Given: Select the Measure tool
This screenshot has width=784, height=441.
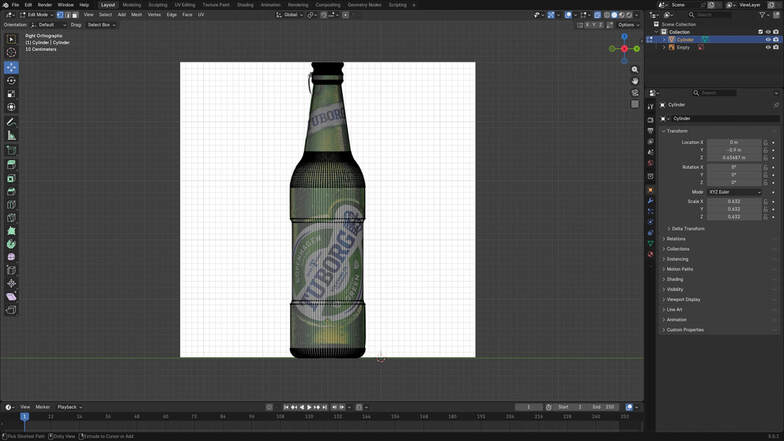Looking at the screenshot, I should (11, 136).
